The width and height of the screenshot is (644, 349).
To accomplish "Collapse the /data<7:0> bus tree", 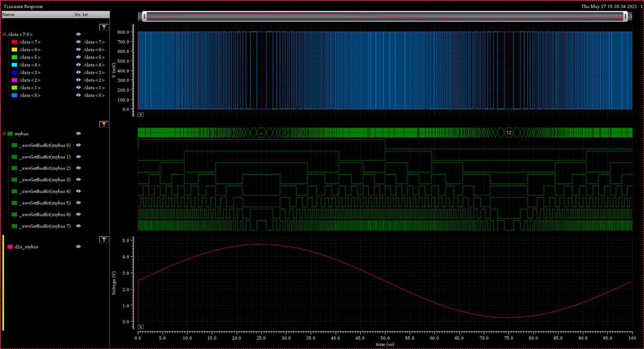I will pos(4,34).
